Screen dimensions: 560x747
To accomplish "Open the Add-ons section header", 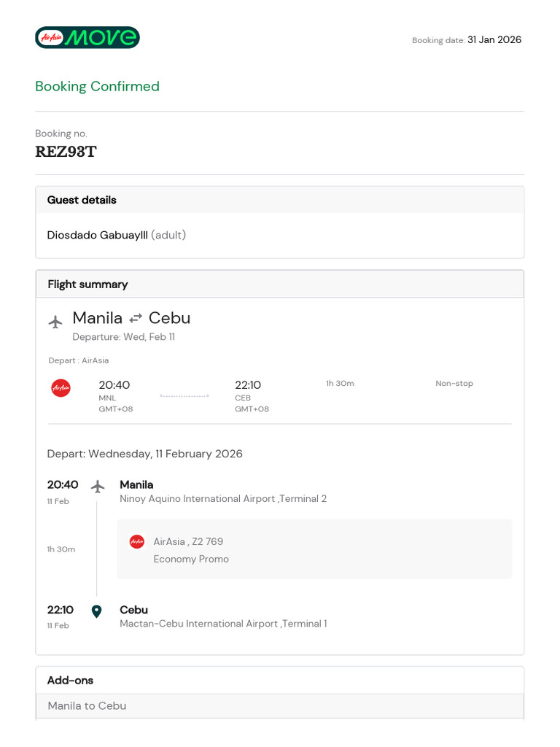I will point(70,680).
